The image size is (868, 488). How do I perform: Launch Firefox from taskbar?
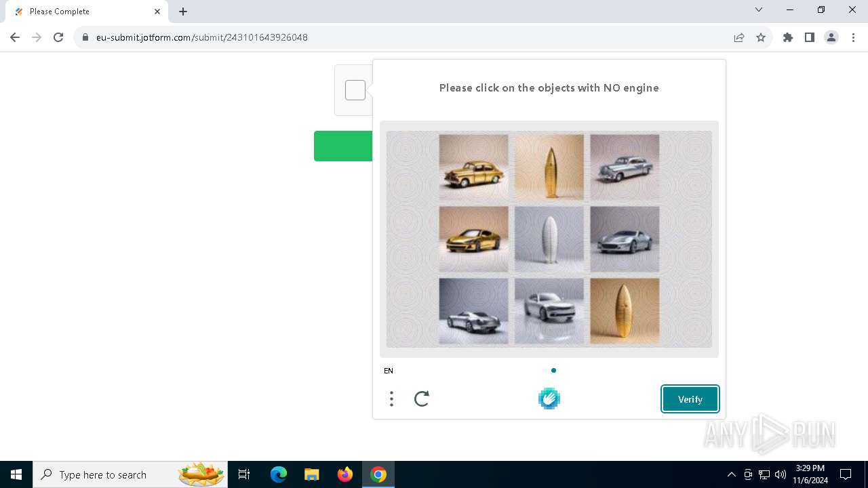tap(345, 474)
